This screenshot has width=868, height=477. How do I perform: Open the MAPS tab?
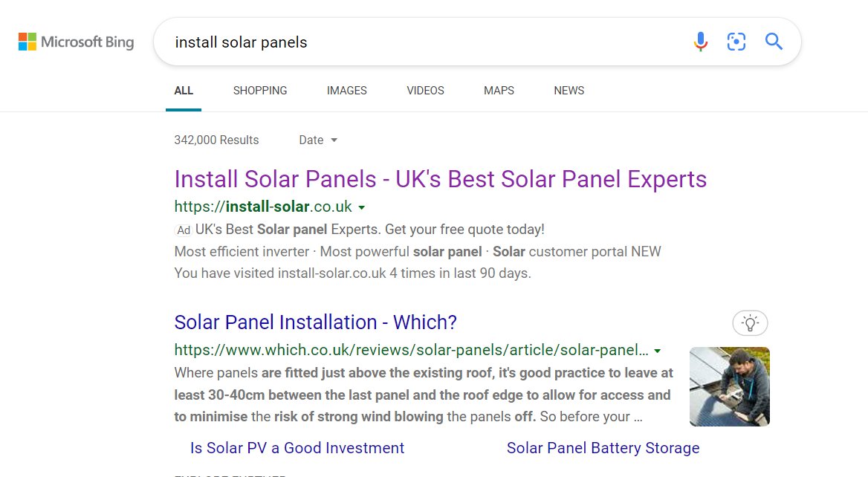tap(499, 91)
